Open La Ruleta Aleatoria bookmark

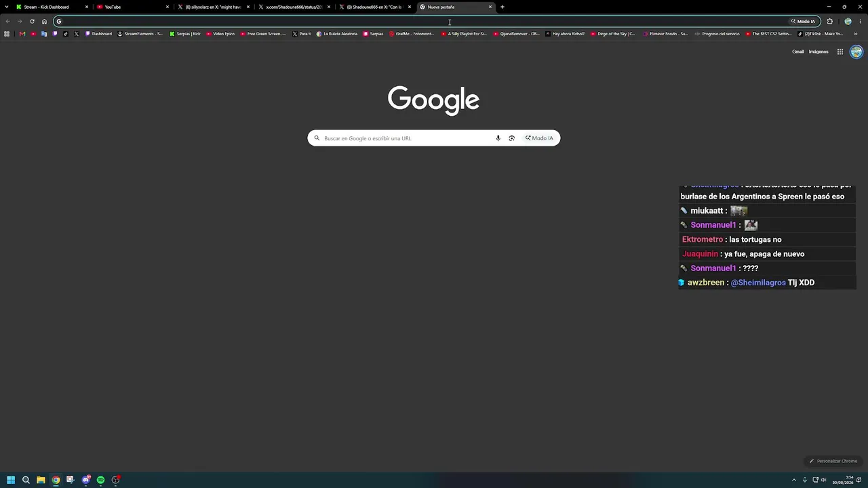[x=336, y=34]
